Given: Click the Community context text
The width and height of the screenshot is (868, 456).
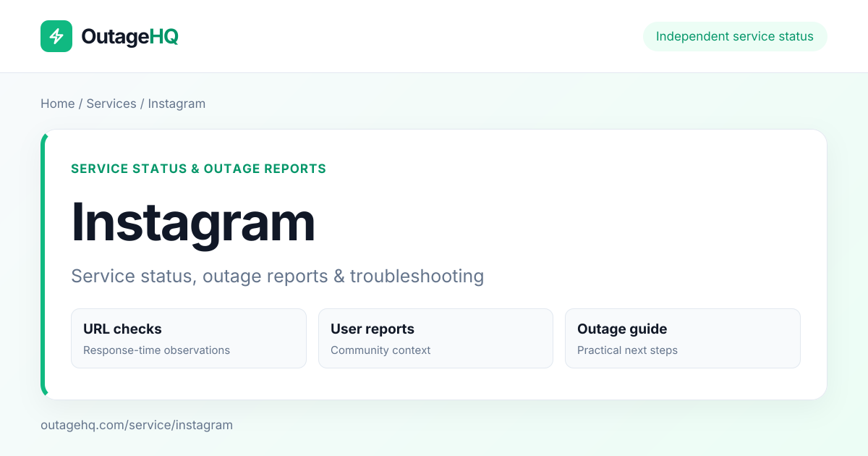Looking at the screenshot, I should 380,350.
